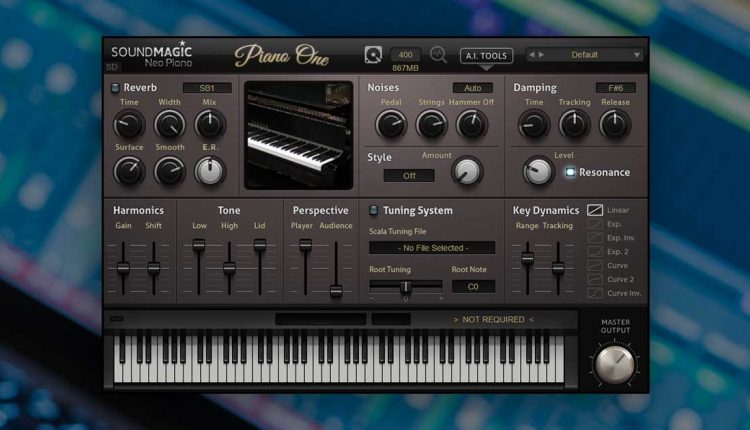This screenshot has height=430, width=750.
Task: Click the Master Output knob
Action: click(615, 365)
